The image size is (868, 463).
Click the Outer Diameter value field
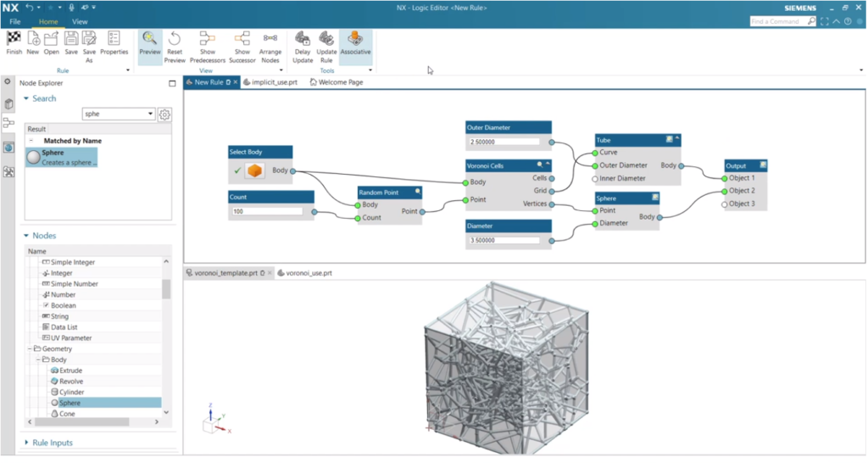click(504, 142)
